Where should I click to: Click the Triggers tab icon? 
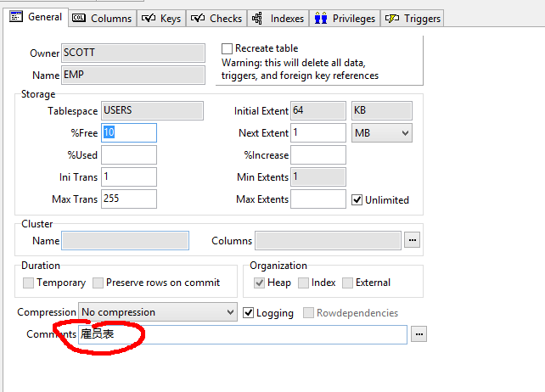393,18
